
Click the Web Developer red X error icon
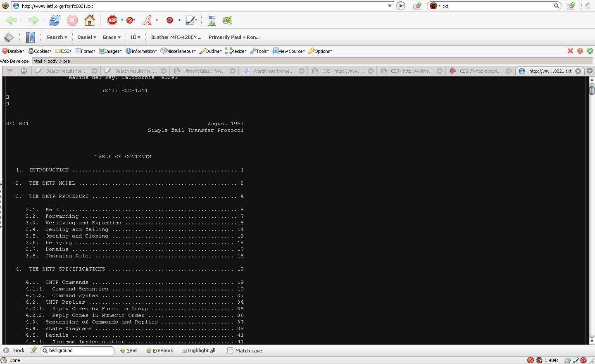[570, 51]
